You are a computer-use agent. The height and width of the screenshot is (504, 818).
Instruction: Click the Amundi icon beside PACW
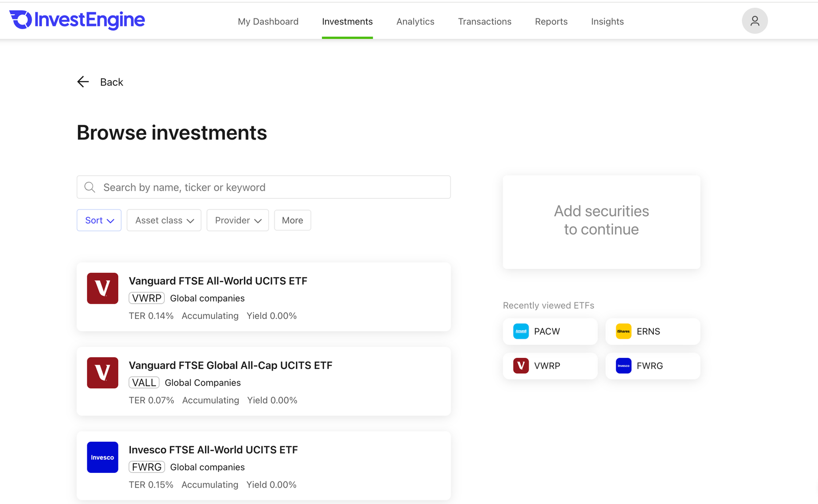tap(521, 331)
